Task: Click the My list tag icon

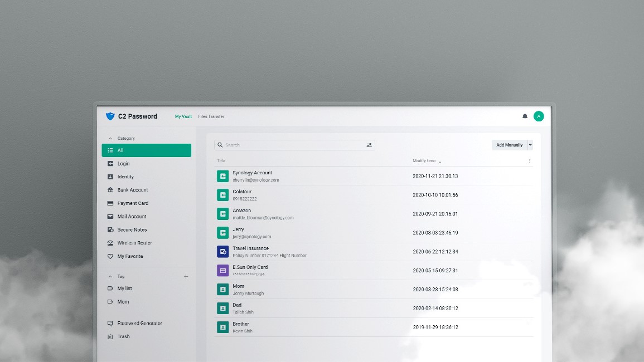Action: click(110, 288)
